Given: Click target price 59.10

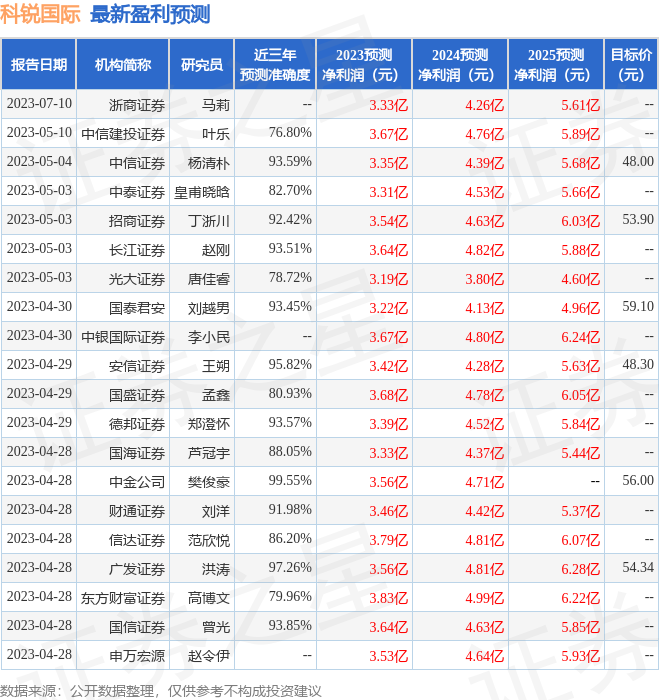Looking at the screenshot, I should (638, 307).
